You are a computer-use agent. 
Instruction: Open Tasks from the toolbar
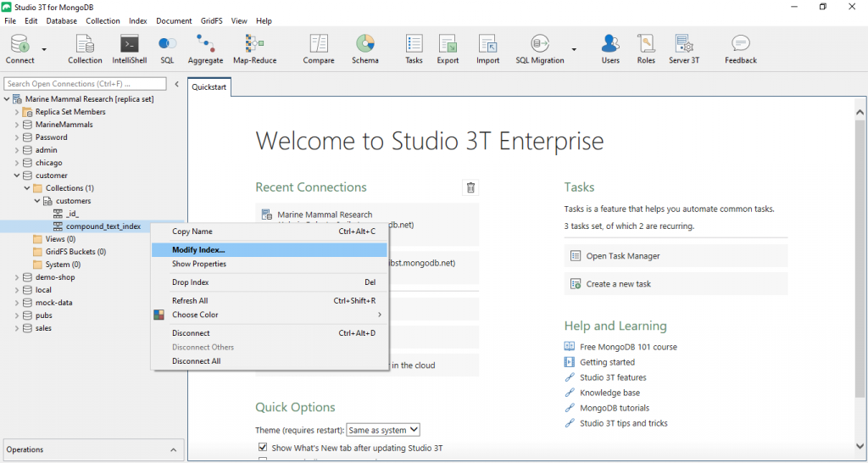[414, 48]
